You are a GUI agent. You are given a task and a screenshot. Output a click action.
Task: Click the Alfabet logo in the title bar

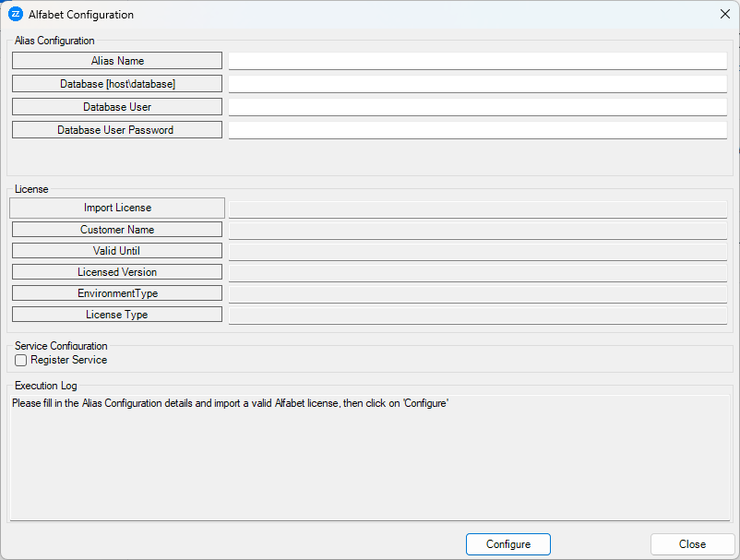tap(17, 14)
